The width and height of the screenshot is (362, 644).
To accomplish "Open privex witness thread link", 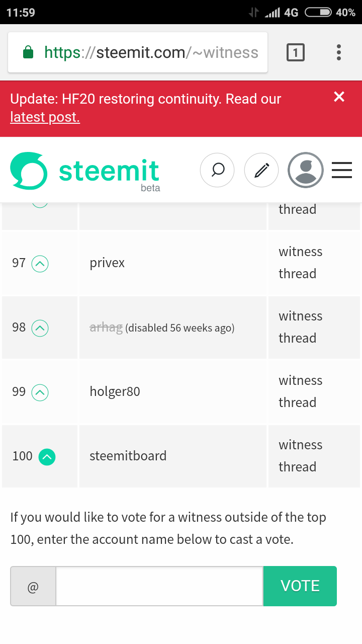I will (x=300, y=263).
